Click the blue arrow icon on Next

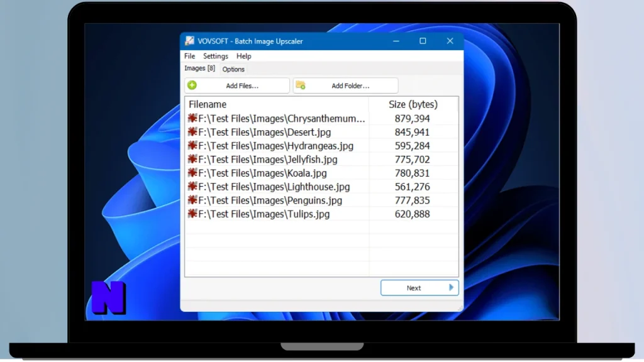coord(451,288)
